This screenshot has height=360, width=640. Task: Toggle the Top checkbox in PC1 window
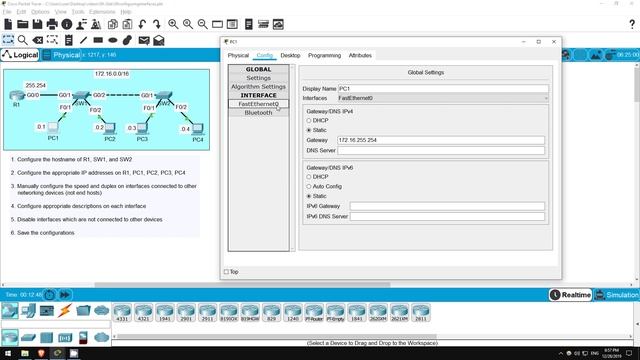point(226,271)
